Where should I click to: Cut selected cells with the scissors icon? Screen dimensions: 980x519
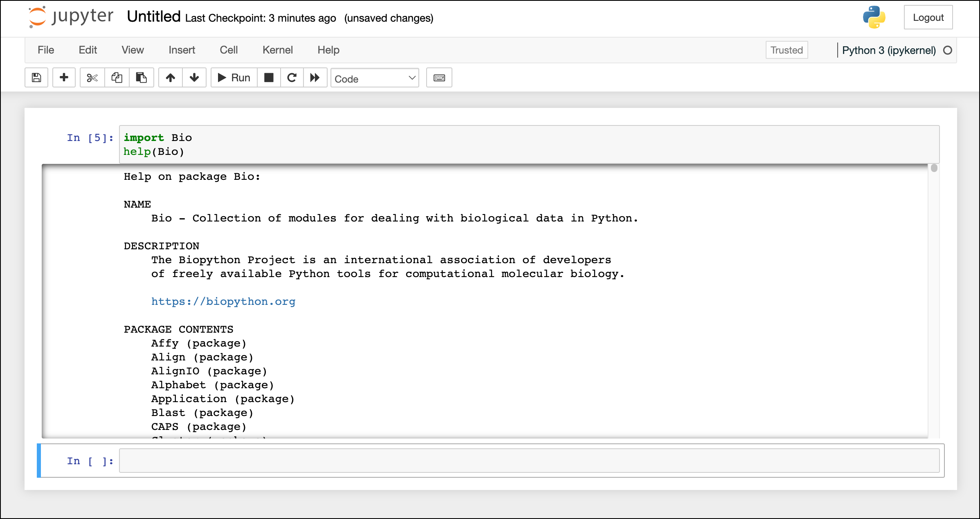[92, 78]
